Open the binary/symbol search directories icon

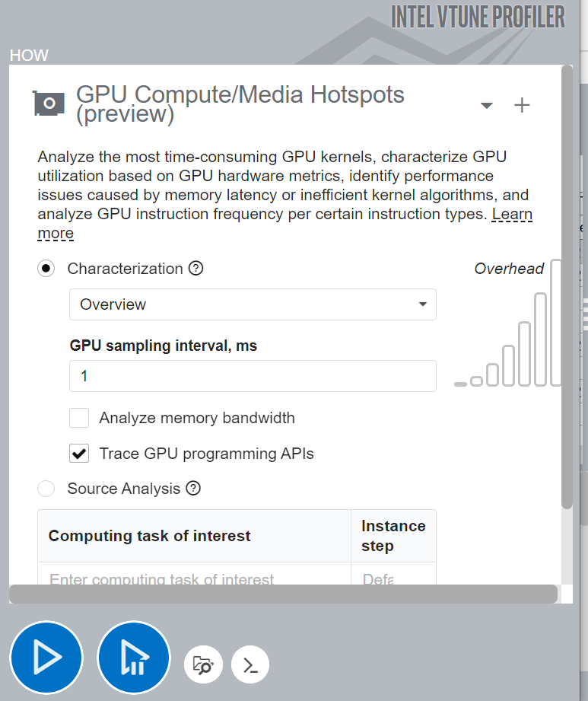click(x=203, y=664)
